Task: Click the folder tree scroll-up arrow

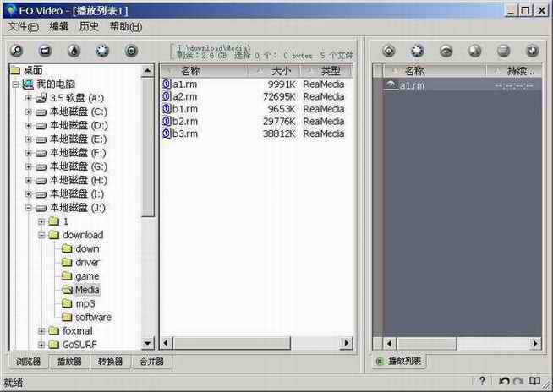Action: [x=147, y=72]
